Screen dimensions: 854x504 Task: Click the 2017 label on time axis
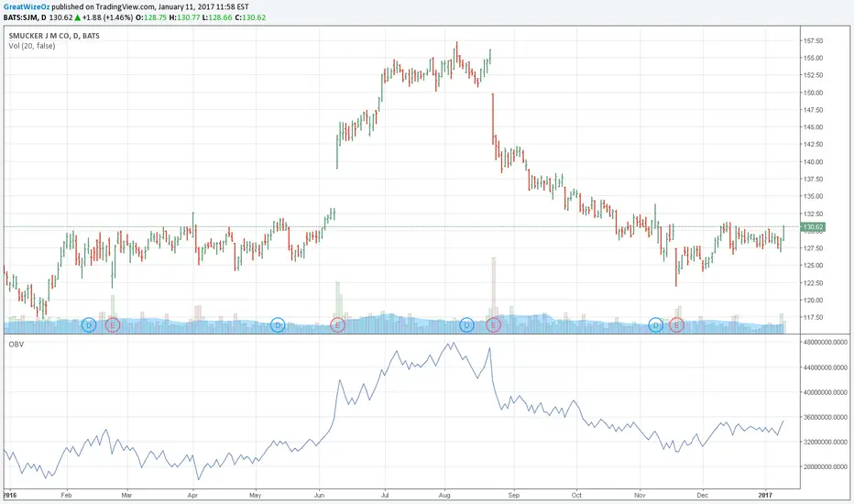click(x=766, y=495)
